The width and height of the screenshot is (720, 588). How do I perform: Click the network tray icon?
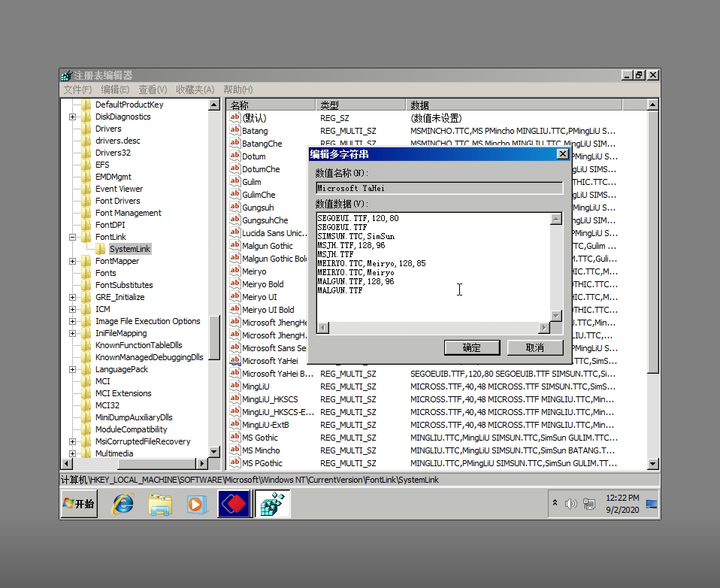pos(589,504)
